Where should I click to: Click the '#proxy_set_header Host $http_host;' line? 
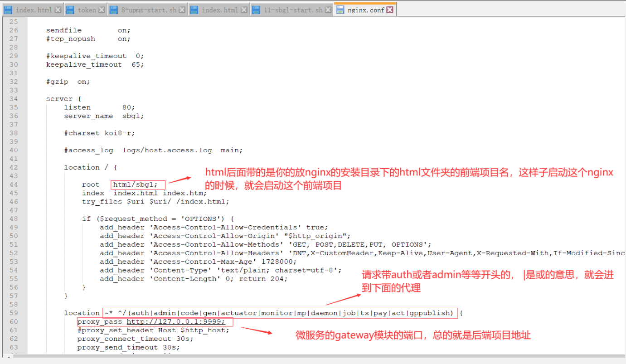153,330
